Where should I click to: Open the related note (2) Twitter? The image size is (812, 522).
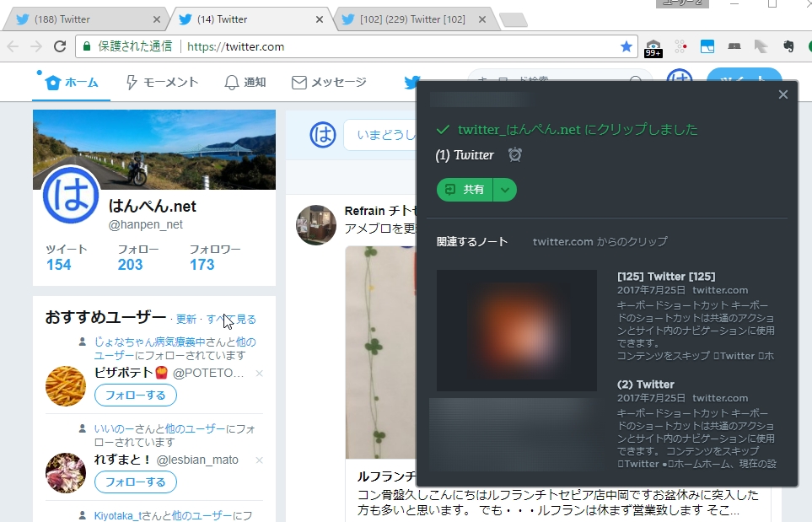[x=645, y=385]
